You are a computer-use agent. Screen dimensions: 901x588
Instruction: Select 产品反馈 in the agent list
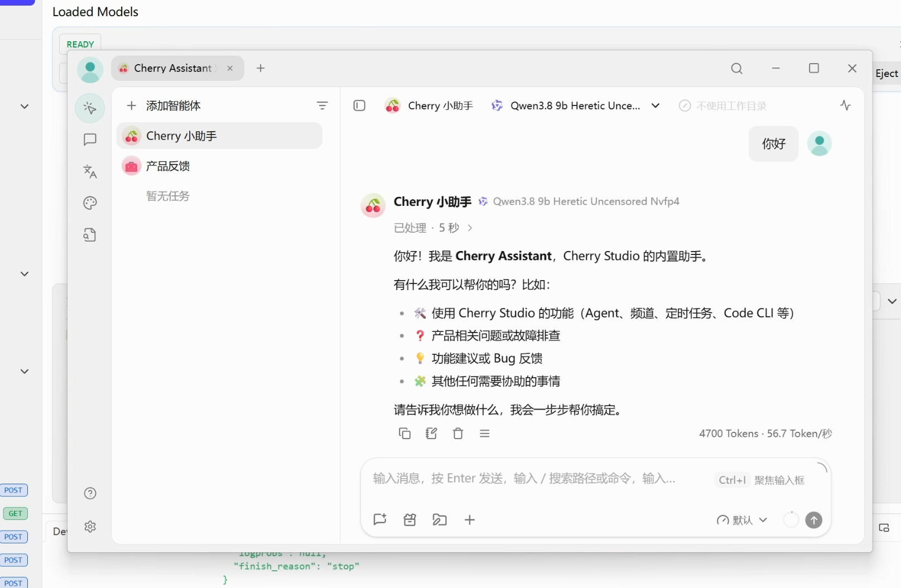[x=219, y=166]
